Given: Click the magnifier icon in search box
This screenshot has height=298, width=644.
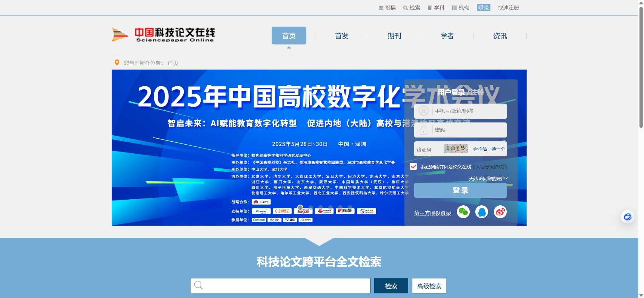Looking at the screenshot, I should (x=198, y=286).
